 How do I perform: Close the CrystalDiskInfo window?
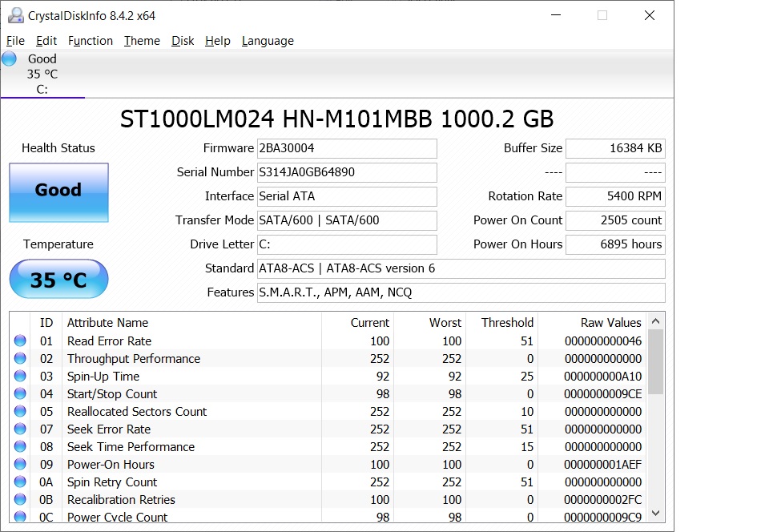(x=650, y=15)
